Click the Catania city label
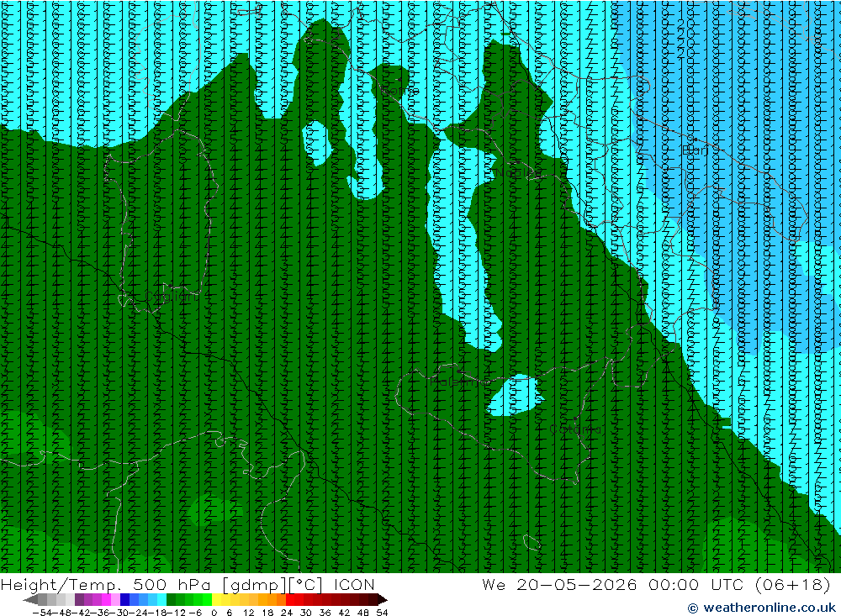 click(575, 429)
